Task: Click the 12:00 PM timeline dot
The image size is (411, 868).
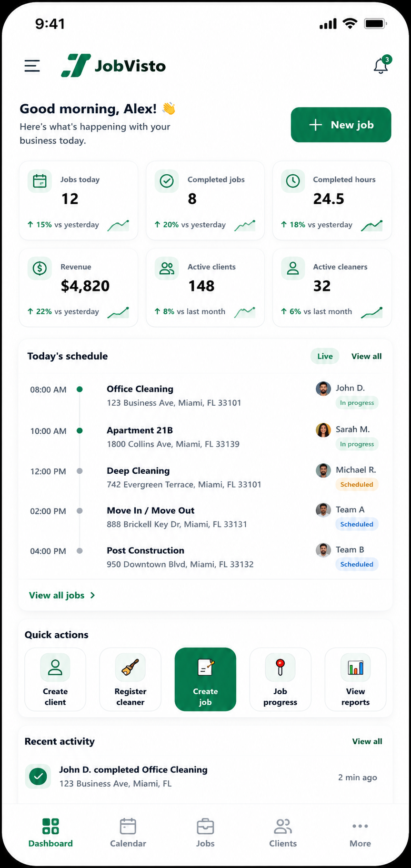Action: pos(80,471)
